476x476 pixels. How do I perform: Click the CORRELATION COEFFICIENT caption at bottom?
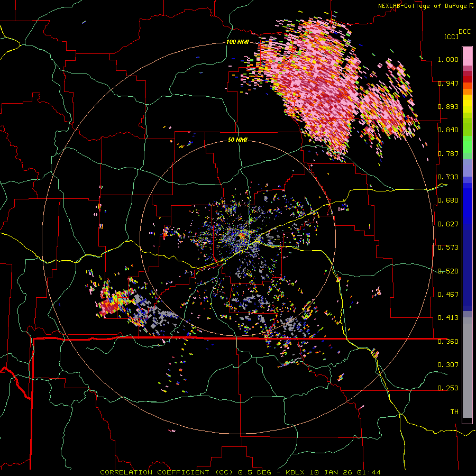pyautogui.click(x=240, y=472)
